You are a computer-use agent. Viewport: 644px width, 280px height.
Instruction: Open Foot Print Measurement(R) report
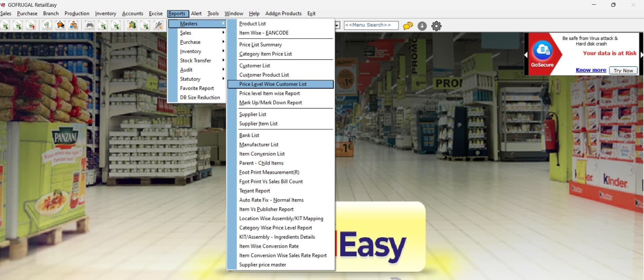[280, 172]
